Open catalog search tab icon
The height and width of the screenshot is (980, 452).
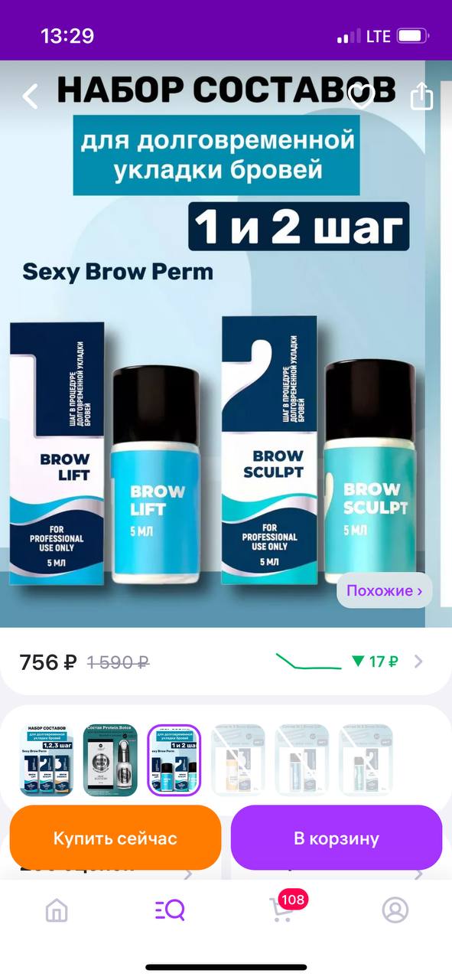click(170, 910)
